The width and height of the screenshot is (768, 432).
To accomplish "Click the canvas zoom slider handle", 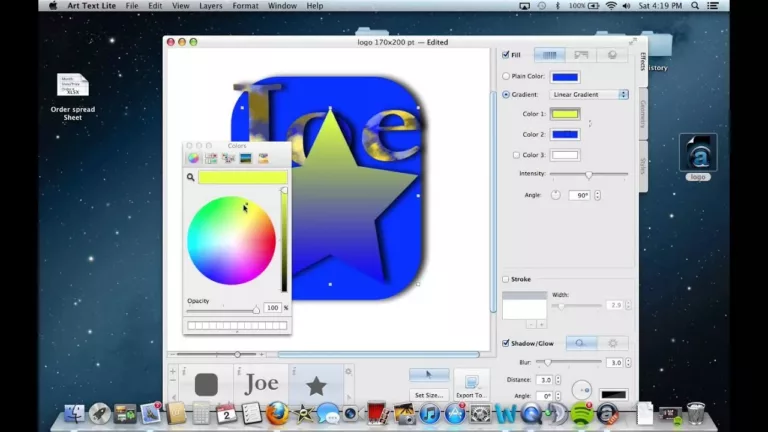I will pos(238,354).
